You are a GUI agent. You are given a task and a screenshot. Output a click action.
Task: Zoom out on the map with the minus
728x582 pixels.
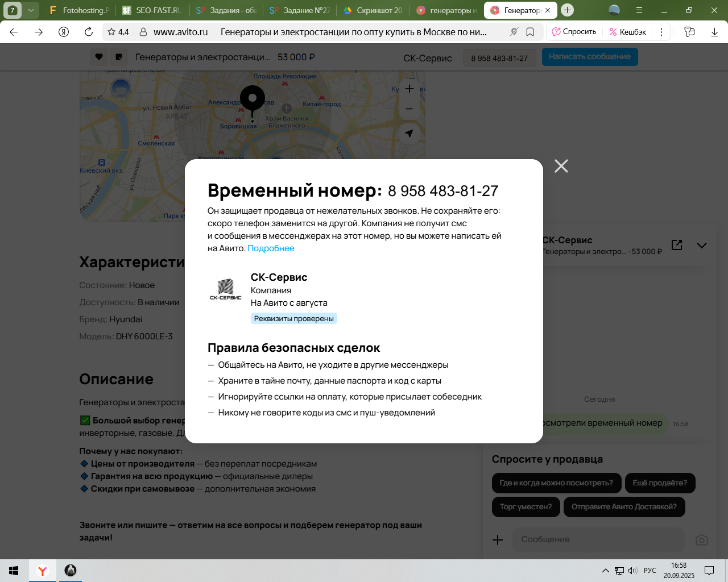409,109
